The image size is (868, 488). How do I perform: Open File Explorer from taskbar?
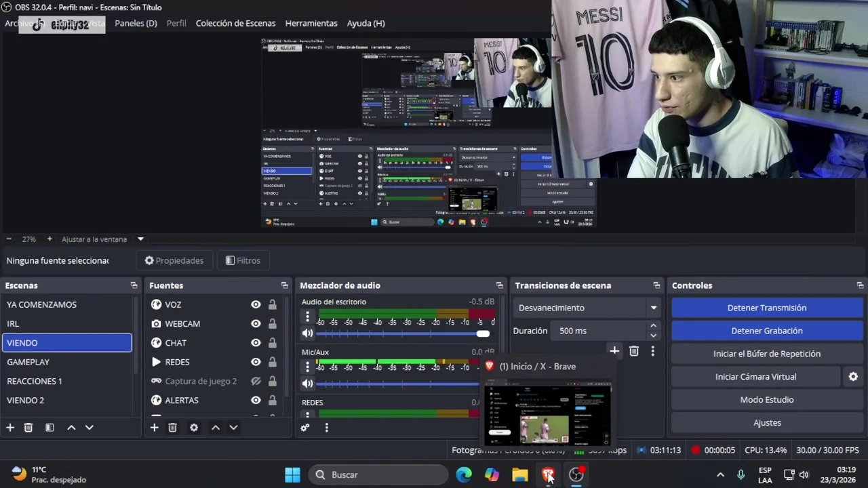pyautogui.click(x=520, y=474)
